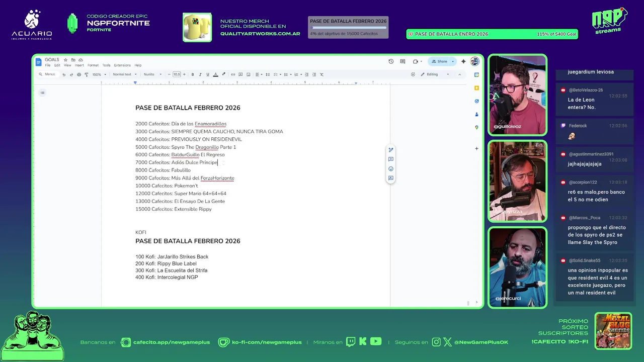
Task: Open the Share quick-actions arrow
Action: pyautogui.click(x=453, y=61)
